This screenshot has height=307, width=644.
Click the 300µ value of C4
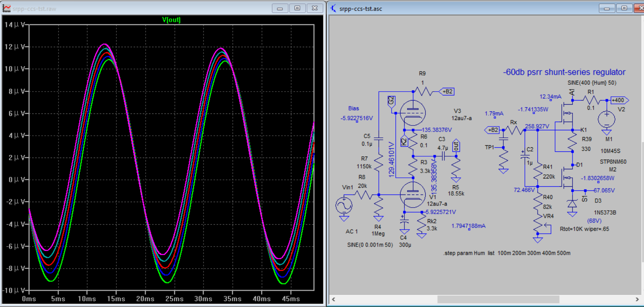coord(405,245)
